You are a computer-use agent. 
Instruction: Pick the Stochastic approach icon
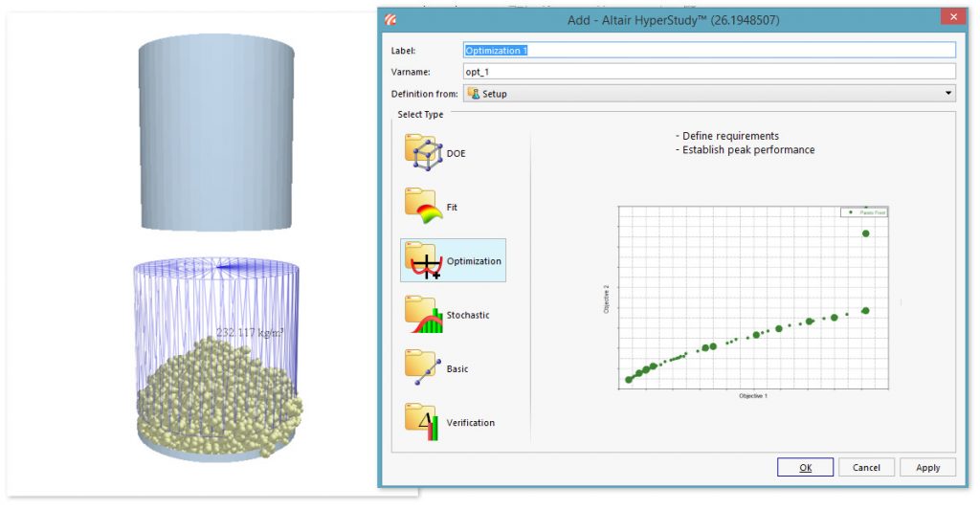click(x=423, y=314)
